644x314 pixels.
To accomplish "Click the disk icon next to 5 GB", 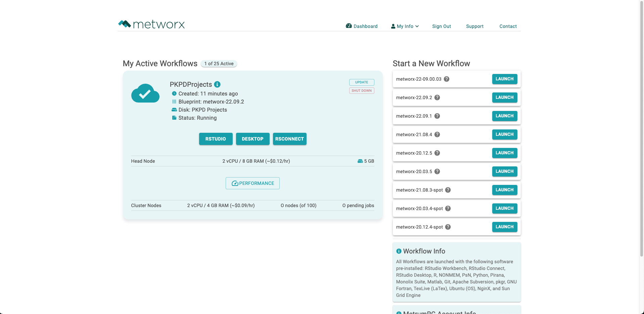I will (360, 161).
